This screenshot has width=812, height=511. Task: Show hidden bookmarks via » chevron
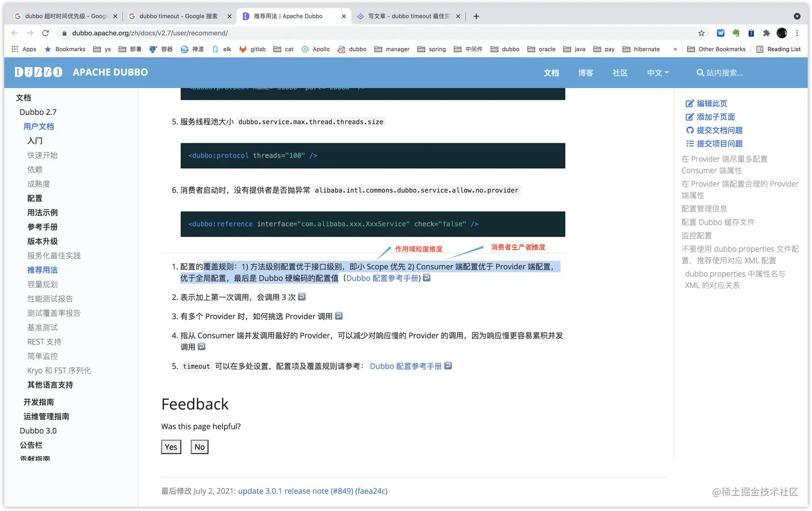tap(675, 49)
